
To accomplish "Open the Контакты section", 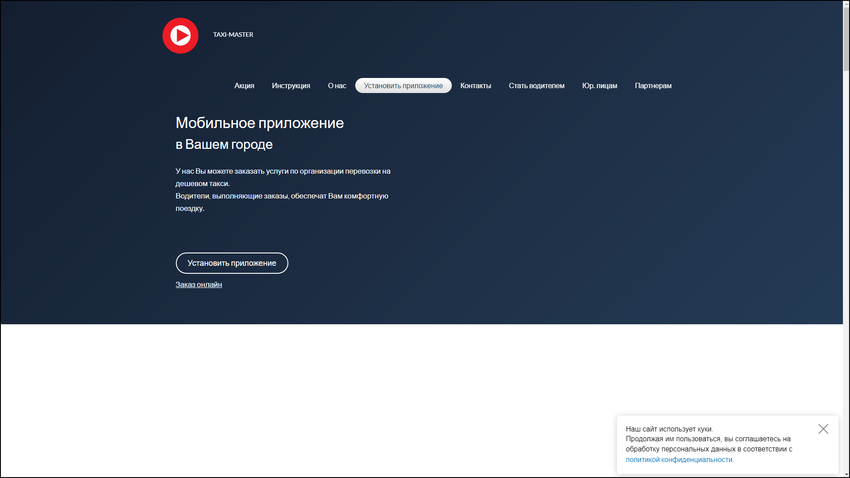I will pos(475,86).
